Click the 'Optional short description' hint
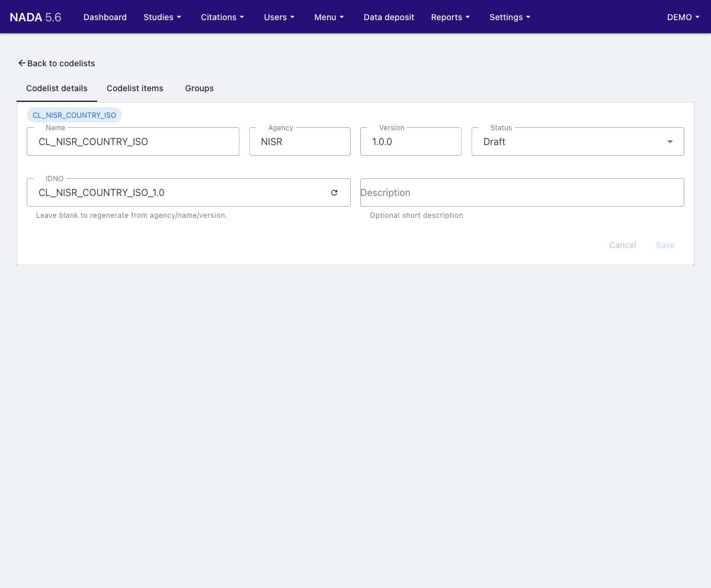Viewport: 711px width, 588px height. pos(417,216)
